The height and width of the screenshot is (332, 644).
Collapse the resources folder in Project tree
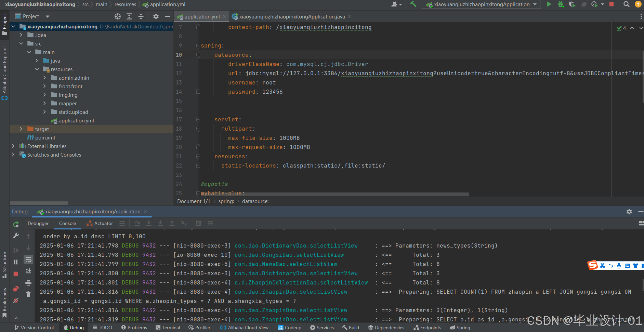click(x=37, y=69)
